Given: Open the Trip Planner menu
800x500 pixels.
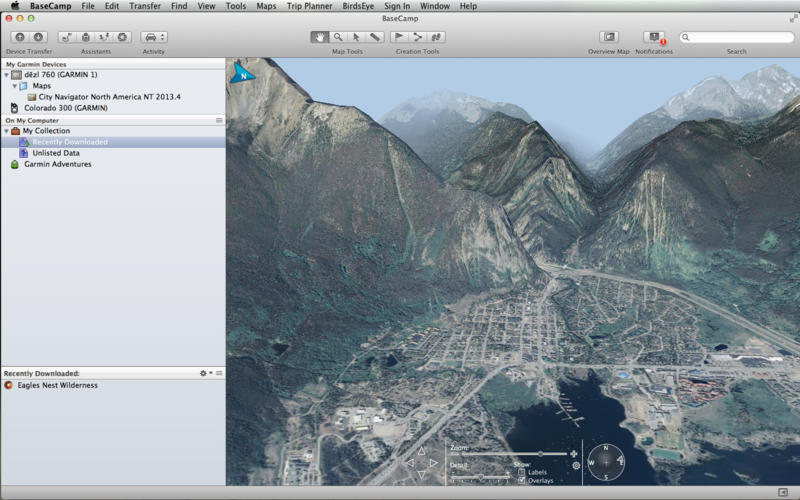Looking at the screenshot, I should coord(309,6).
